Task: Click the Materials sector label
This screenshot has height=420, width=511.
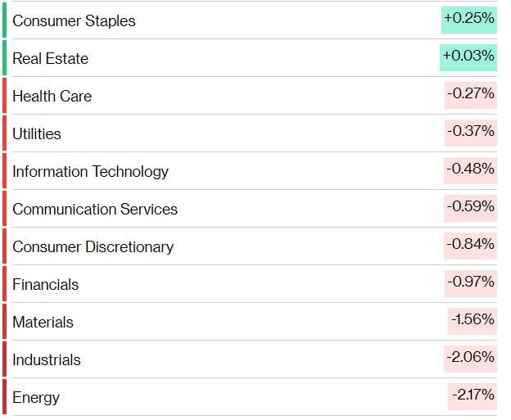Action: click(43, 322)
